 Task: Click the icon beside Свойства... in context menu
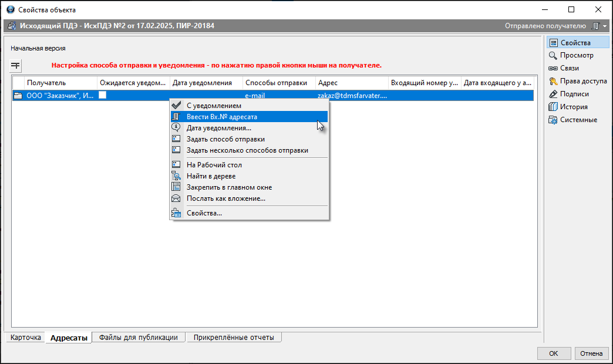point(176,213)
